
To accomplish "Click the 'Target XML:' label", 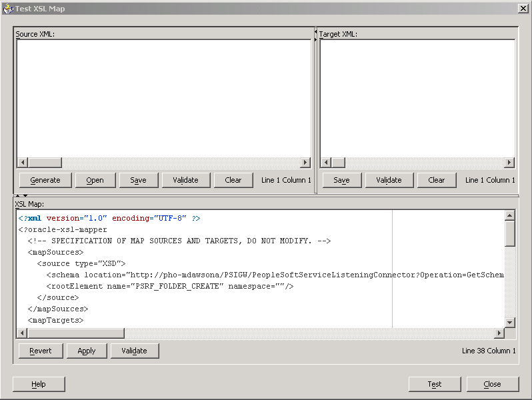I will pos(338,34).
